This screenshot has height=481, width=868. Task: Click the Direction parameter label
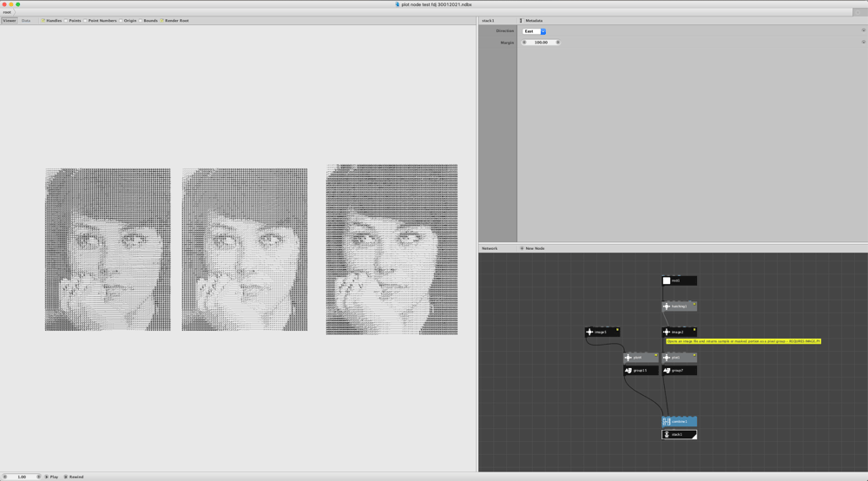[x=505, y=31]
